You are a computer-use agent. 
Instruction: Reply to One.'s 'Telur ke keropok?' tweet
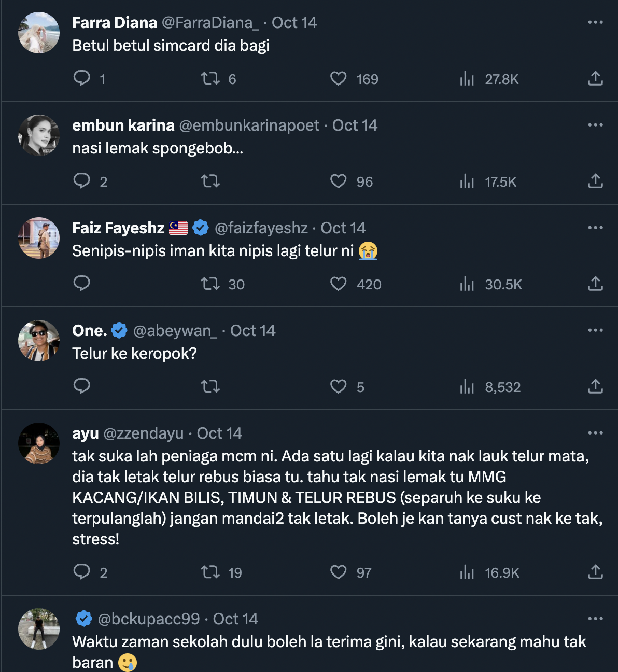point(82,386)
